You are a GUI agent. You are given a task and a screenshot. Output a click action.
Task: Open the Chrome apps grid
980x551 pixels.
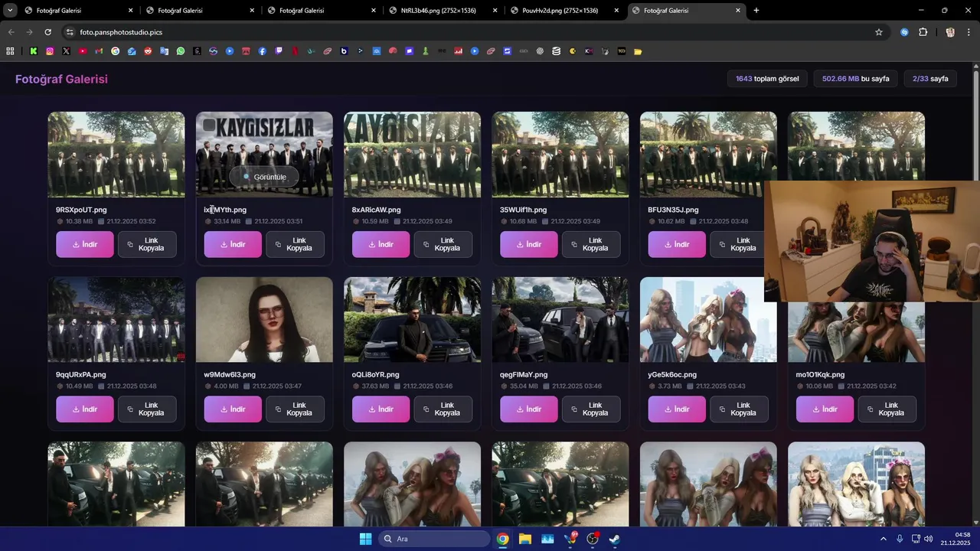point(10,51)
